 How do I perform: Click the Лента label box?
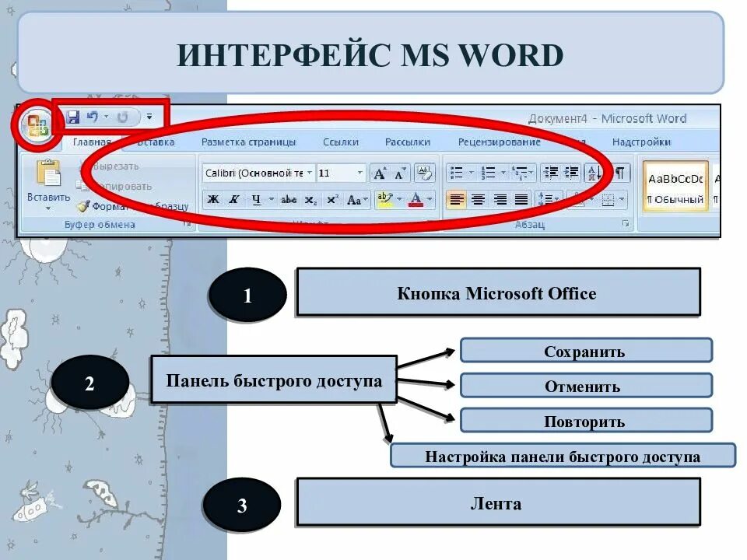coord(498,502)
